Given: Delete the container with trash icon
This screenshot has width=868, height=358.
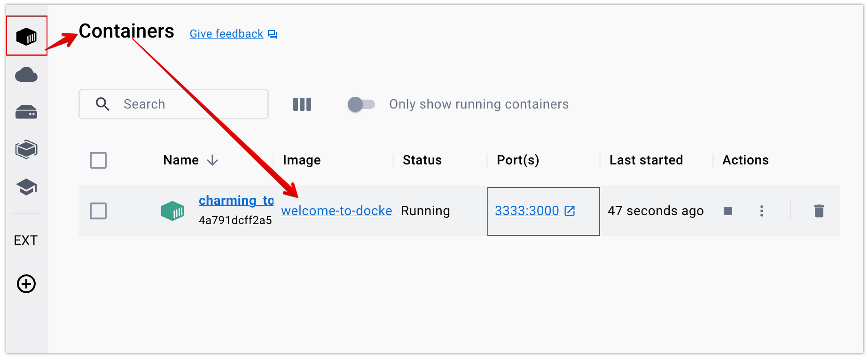Looking at the screenshot, I should coord(819,211).
